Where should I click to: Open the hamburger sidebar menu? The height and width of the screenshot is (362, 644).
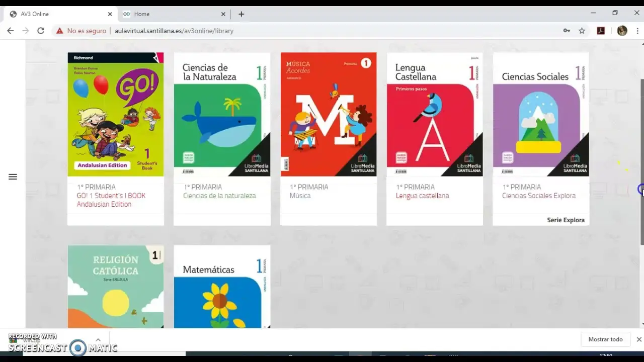[13, 177]
